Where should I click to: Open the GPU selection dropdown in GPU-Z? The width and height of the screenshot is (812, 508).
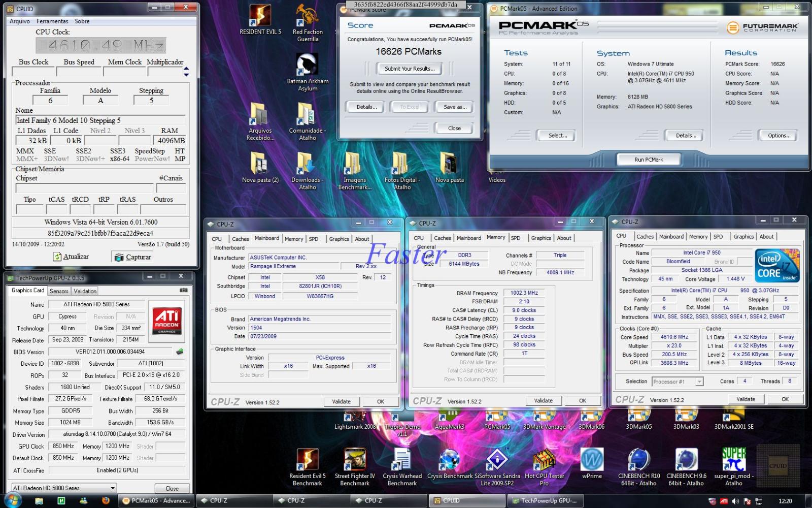point(64,488)
